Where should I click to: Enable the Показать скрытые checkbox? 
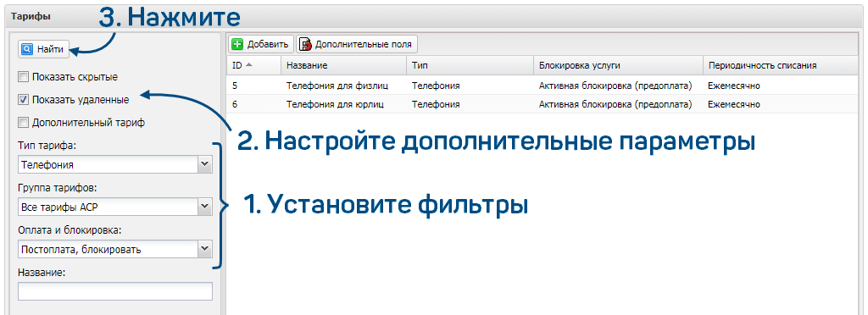(x=23, y=77)
